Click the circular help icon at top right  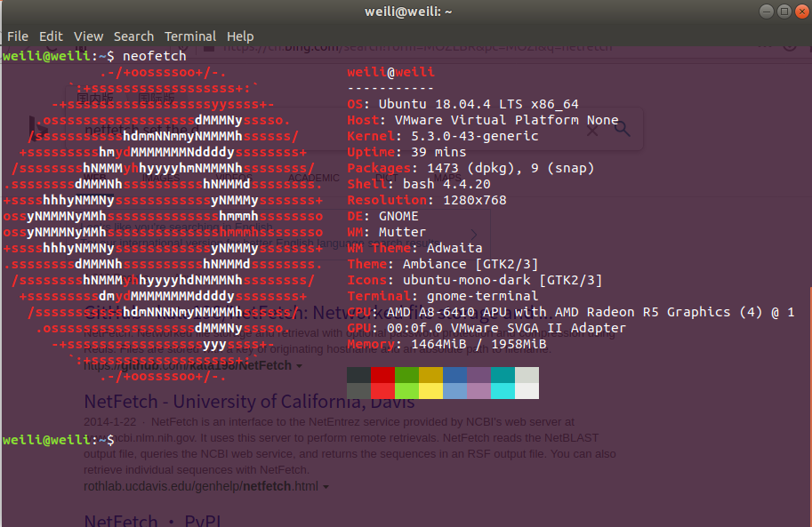point(790,47)
